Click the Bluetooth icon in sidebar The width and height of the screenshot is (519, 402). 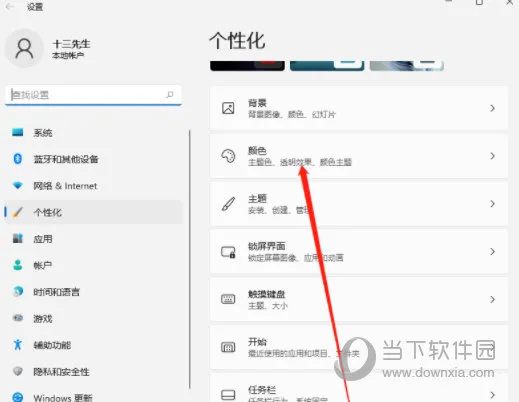(x=18, y=159)
